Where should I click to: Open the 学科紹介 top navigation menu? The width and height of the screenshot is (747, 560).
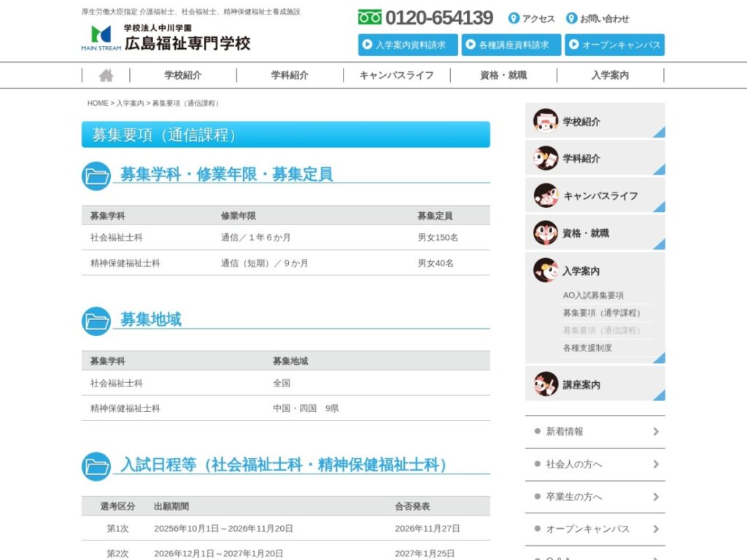[290, 75]
